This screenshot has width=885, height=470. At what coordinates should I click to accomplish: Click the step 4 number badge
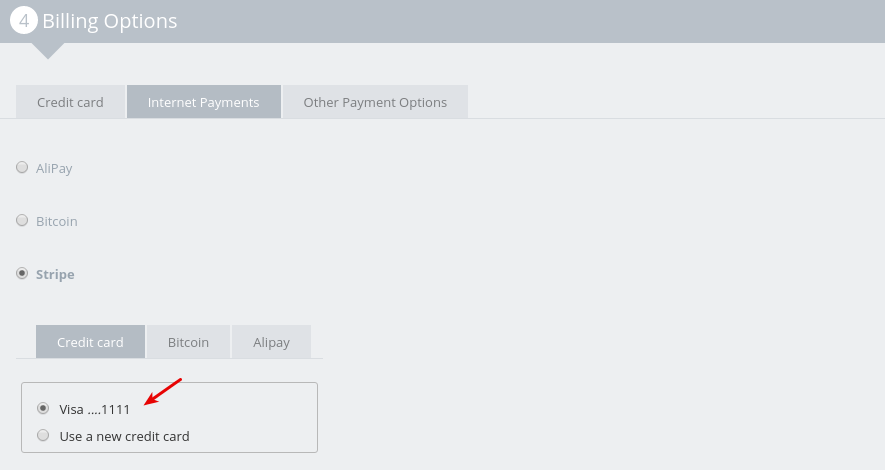pyautogui.click(x=24, y=20)
